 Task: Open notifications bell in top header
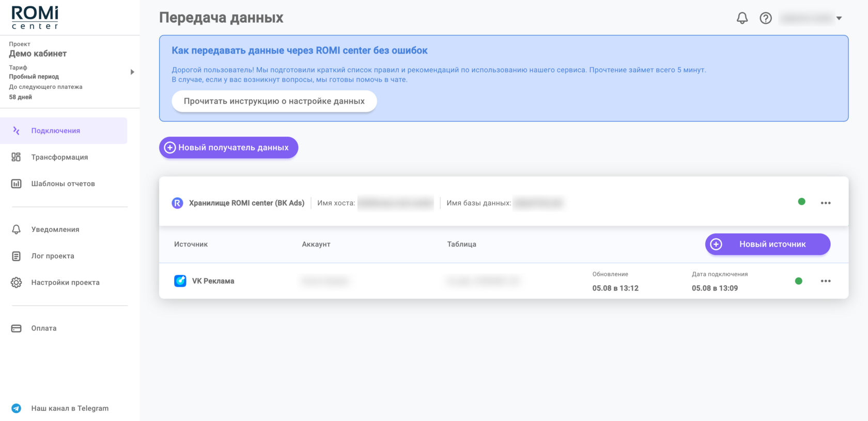[742, 18]
